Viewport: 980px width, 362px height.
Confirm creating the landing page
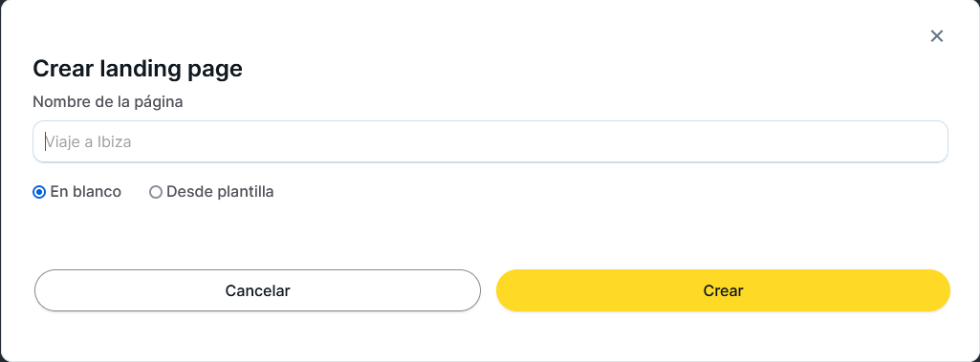pos(723,290)
